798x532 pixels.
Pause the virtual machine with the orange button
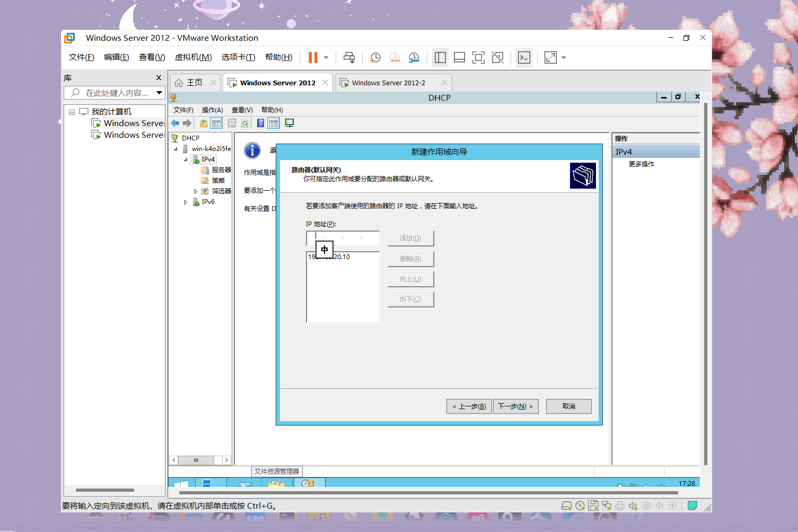click(313, 57)
